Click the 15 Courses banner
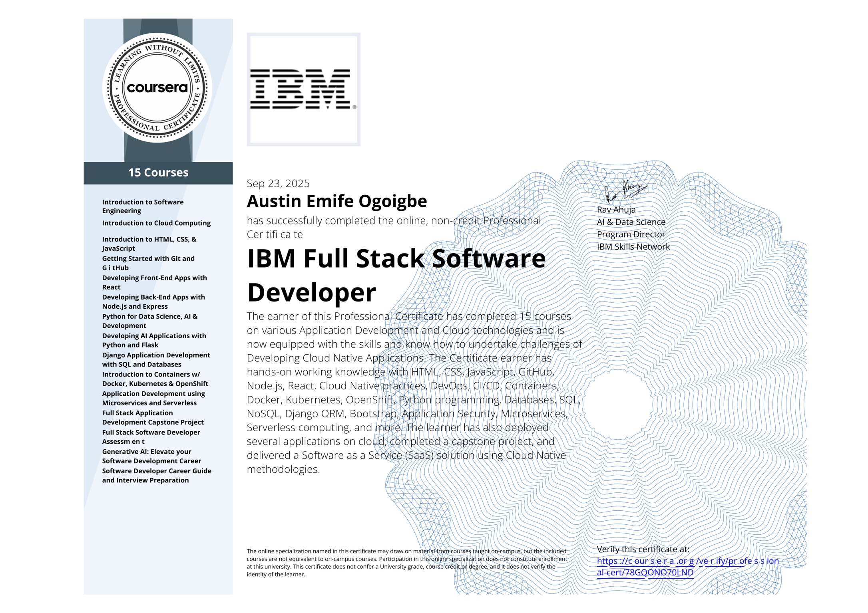This screenshot has height=613, width=868. pos(158,173)
